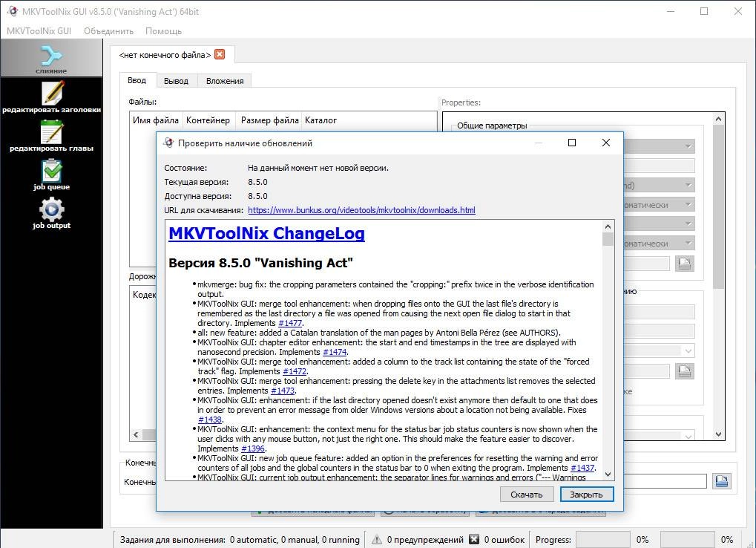Viewport: 756px width, 548px height.
Task: Expand the second 'оматически' dropdown in Properties
Action: point(688,243)
